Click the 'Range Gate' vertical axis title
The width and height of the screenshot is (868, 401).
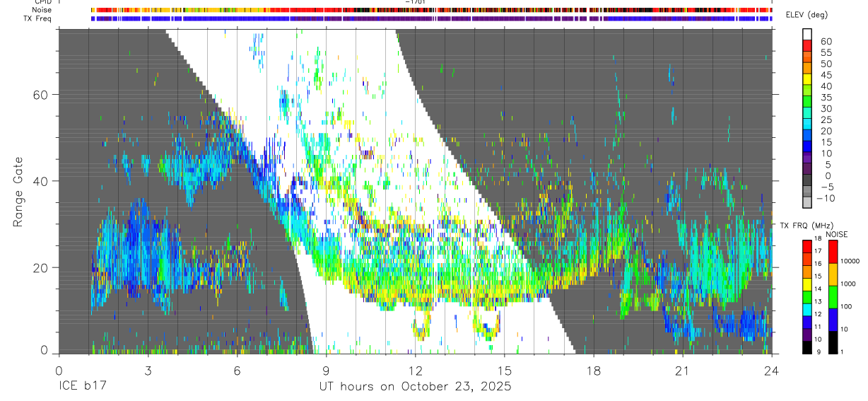(18, 192)
